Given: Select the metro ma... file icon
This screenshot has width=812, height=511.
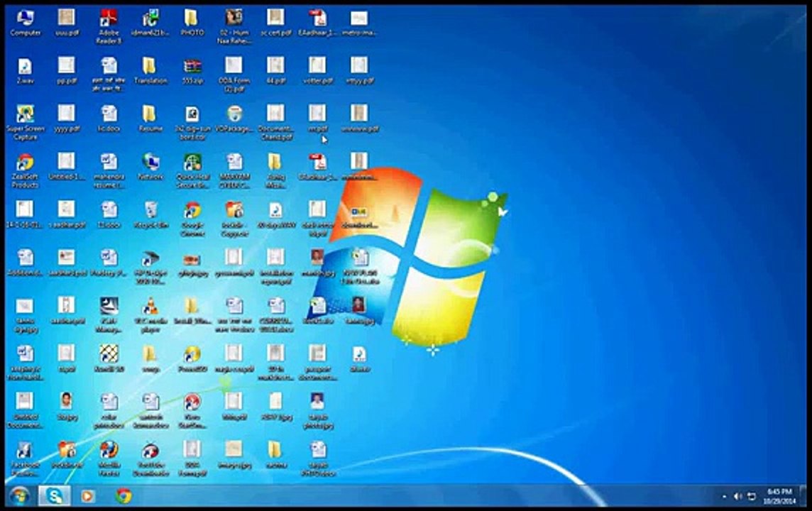Looking at the screenshot, I should (359, 23).
